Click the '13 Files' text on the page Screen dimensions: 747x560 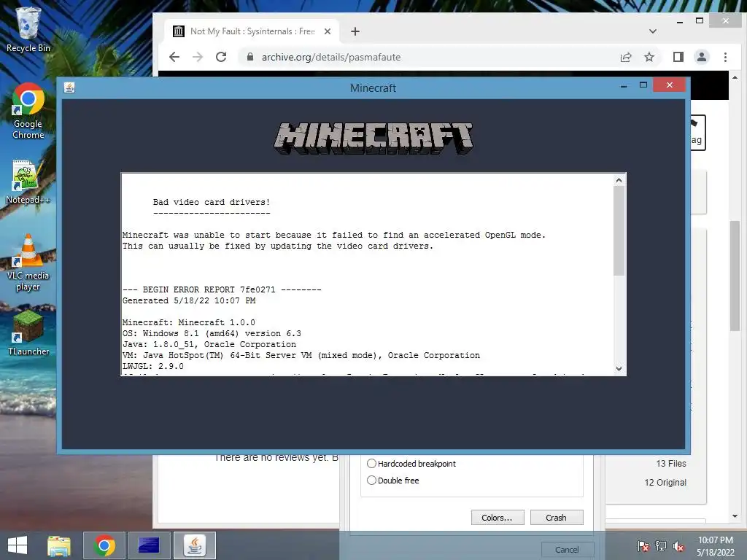(x=671, y=463)
